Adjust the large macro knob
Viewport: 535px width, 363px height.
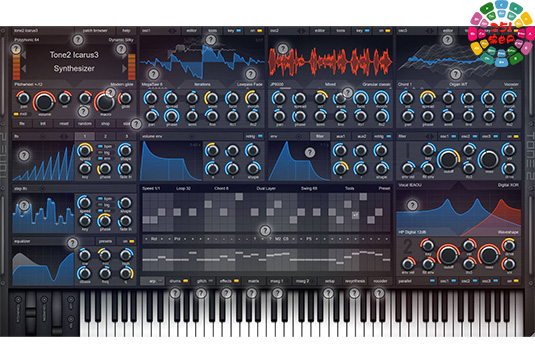(x=105, y=102)
